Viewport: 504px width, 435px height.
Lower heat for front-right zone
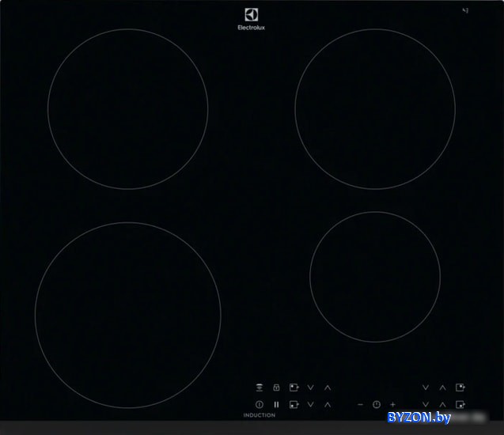click(426, 404)
